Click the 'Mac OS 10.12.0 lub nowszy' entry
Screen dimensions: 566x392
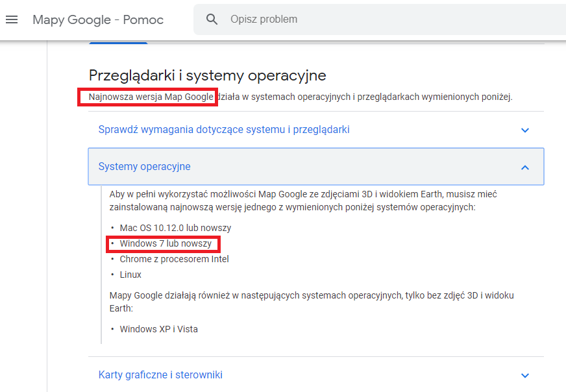(x=167, y=228)
